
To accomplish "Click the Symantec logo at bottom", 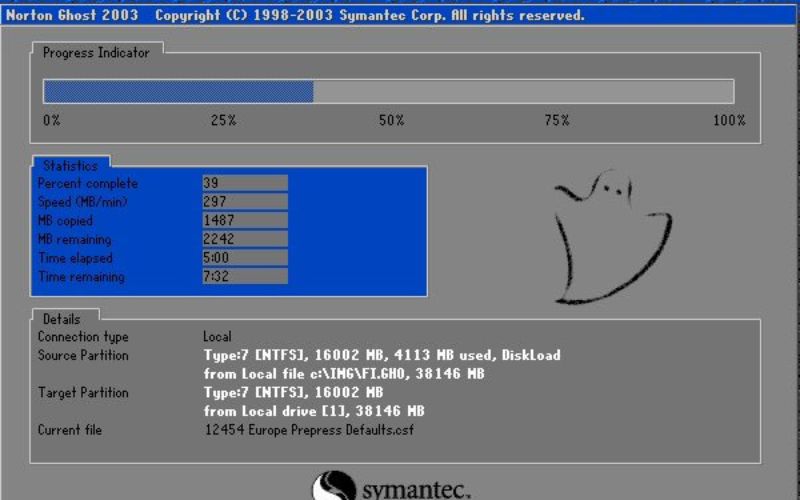I will (391, 486).
